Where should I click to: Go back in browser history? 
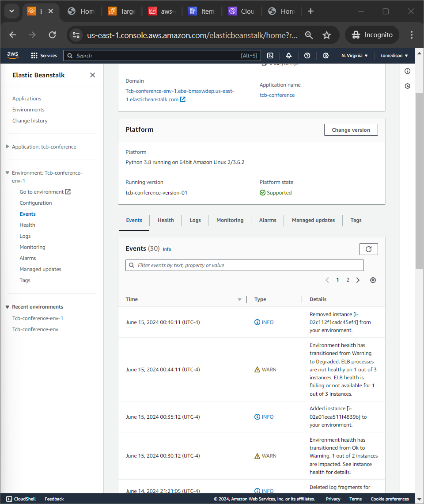[x=12, y=35]
